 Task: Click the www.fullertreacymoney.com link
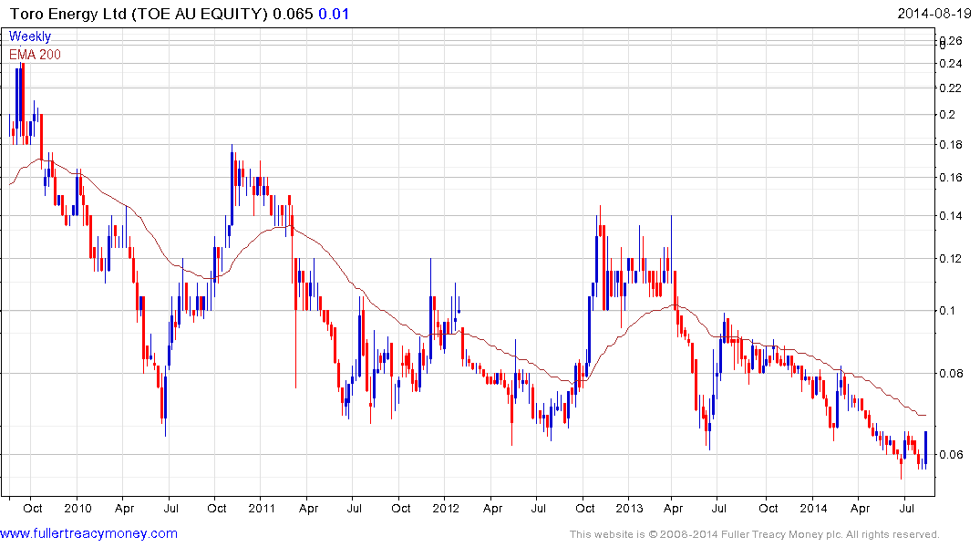(88, 533)
